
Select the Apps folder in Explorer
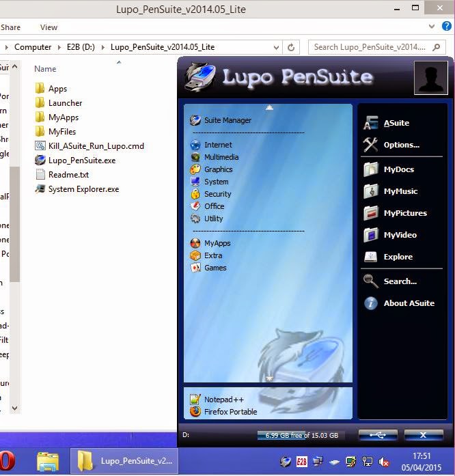point(51,89)
